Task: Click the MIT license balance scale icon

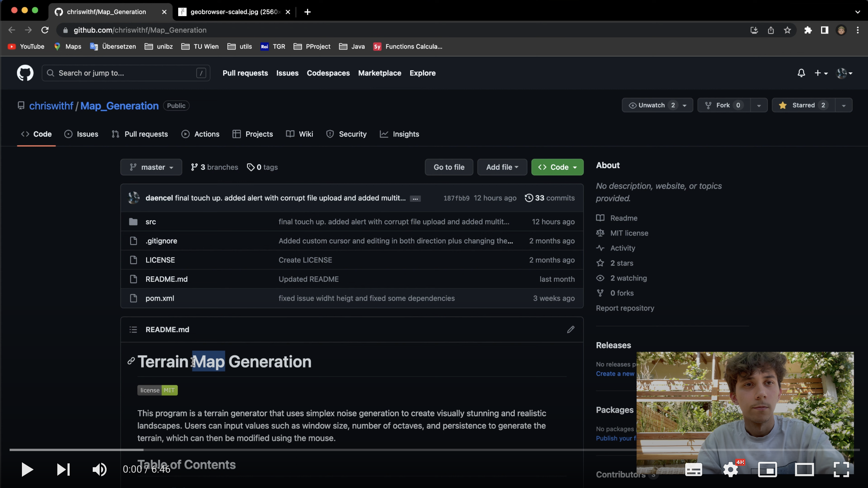Action: click(600, 233)
